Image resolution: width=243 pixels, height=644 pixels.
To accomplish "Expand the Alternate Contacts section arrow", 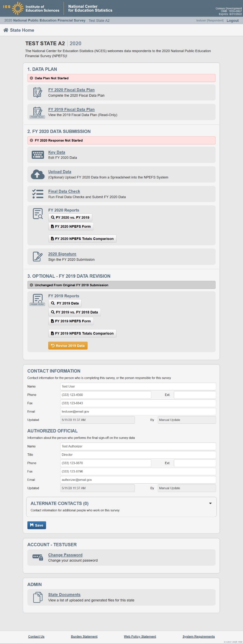I will 210,503.
